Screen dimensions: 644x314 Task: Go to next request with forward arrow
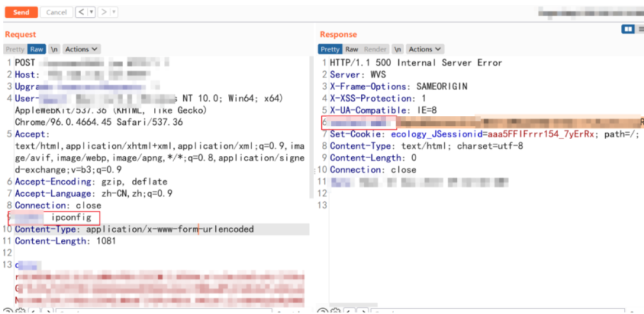click(x=104, y=13)
